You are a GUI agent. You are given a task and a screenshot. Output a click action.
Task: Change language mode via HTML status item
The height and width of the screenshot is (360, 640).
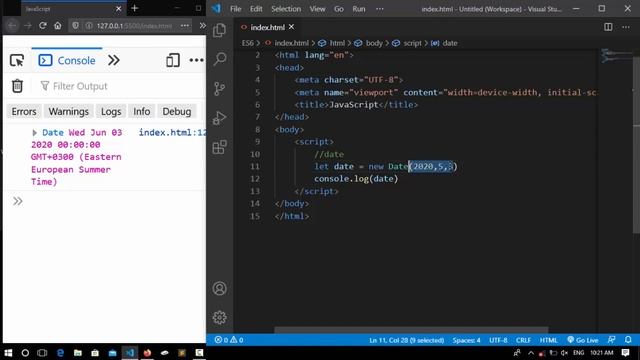(548, 340)
